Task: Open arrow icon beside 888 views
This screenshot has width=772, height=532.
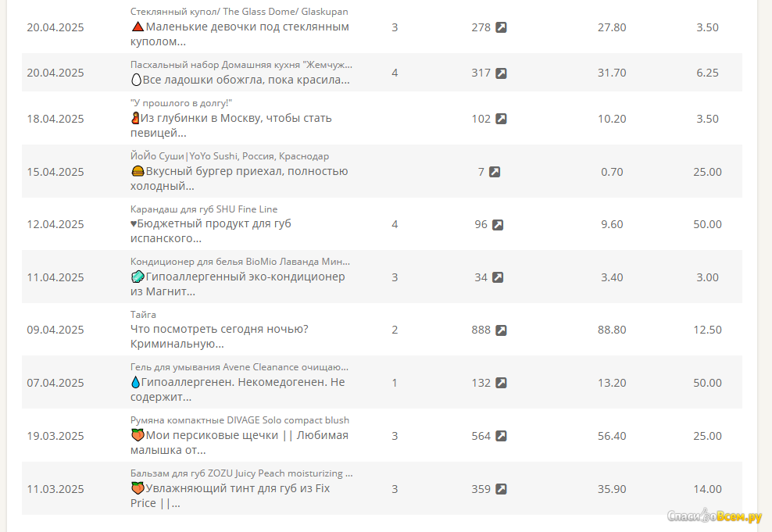Action: (x=501, y=330)
